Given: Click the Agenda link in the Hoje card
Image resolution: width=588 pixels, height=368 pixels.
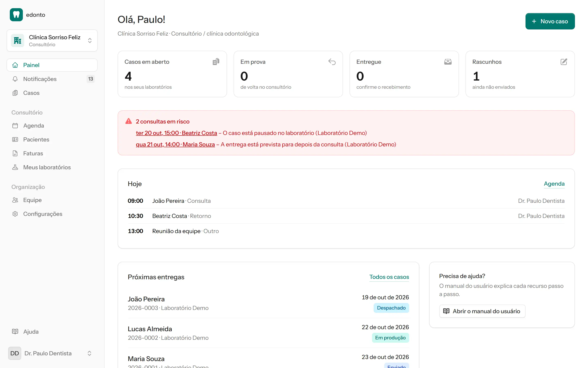Looking at the screenshot, I should click(554, 184).
